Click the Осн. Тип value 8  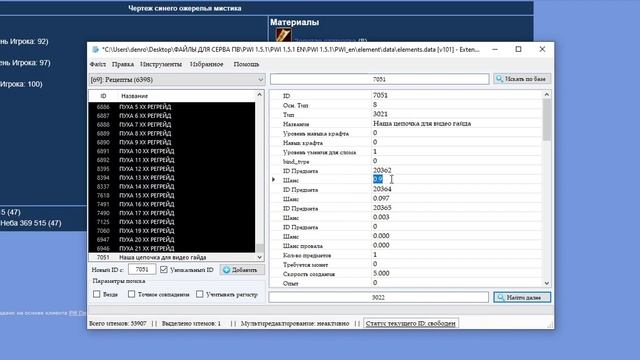click(375, 104)
